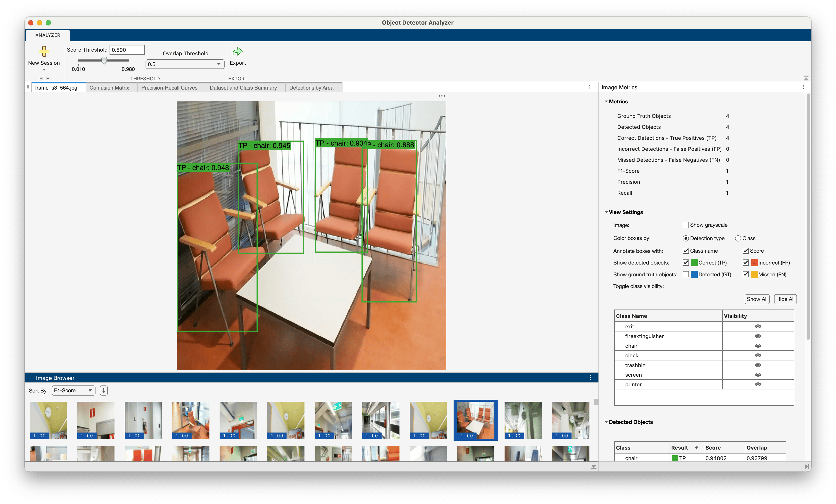Open the Image Metrics panel options menu
836x504 pixels.
(x=804, y=87)
